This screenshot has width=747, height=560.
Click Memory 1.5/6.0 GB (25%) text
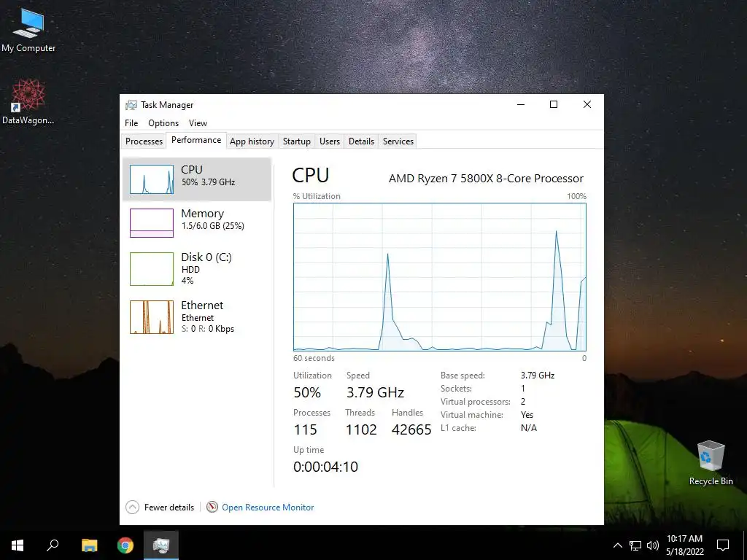point(212,226)
